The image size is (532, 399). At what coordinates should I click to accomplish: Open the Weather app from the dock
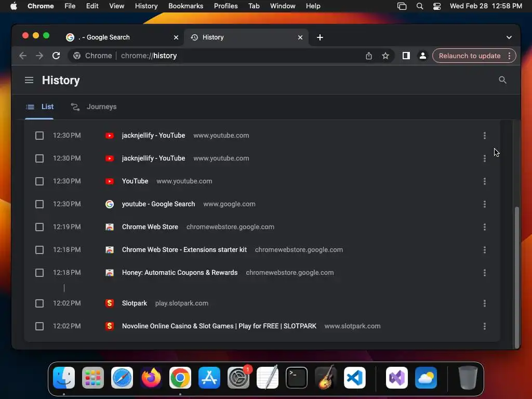coord(426,378)
